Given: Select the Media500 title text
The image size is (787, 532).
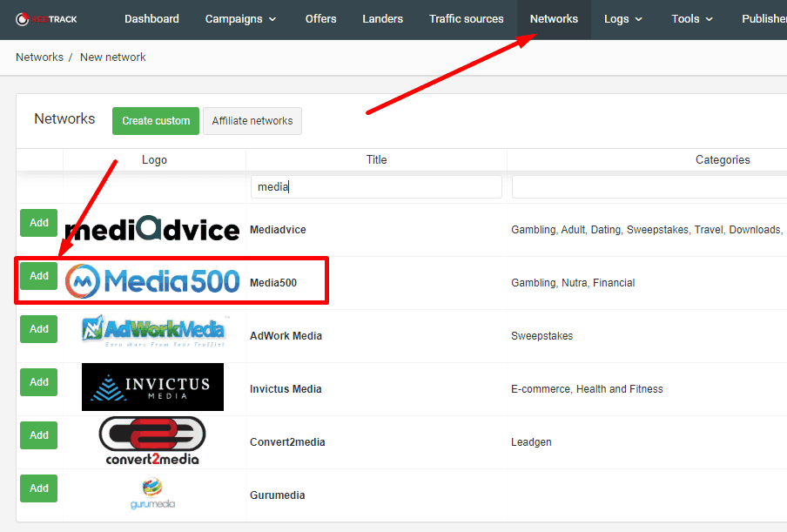Looking at the screenshot, I should coord(273,283).
